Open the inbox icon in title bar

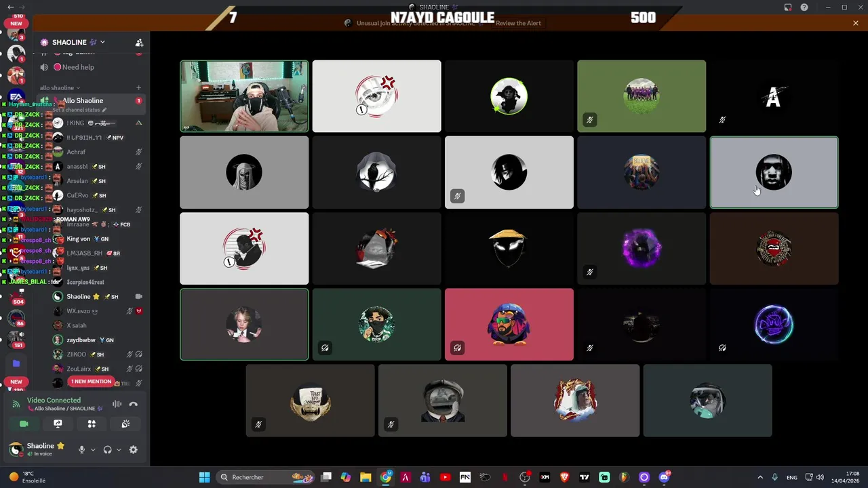(x=788, y=7)
